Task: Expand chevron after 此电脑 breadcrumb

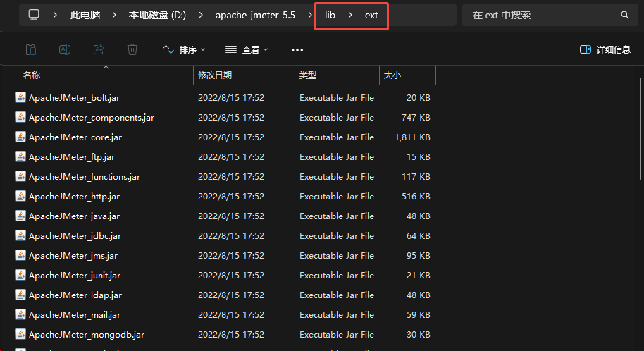Action: click(x=114, y=16)
